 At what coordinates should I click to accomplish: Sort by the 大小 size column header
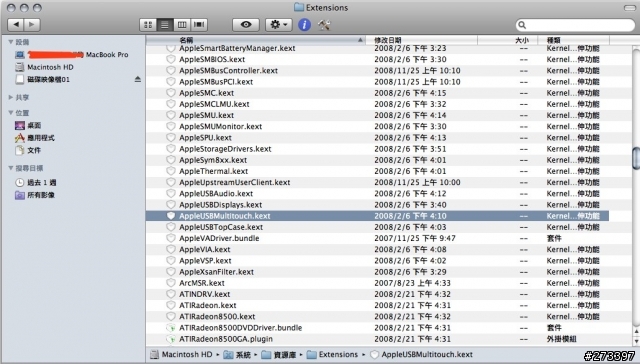pyautogui.click(x=507, y=40)
